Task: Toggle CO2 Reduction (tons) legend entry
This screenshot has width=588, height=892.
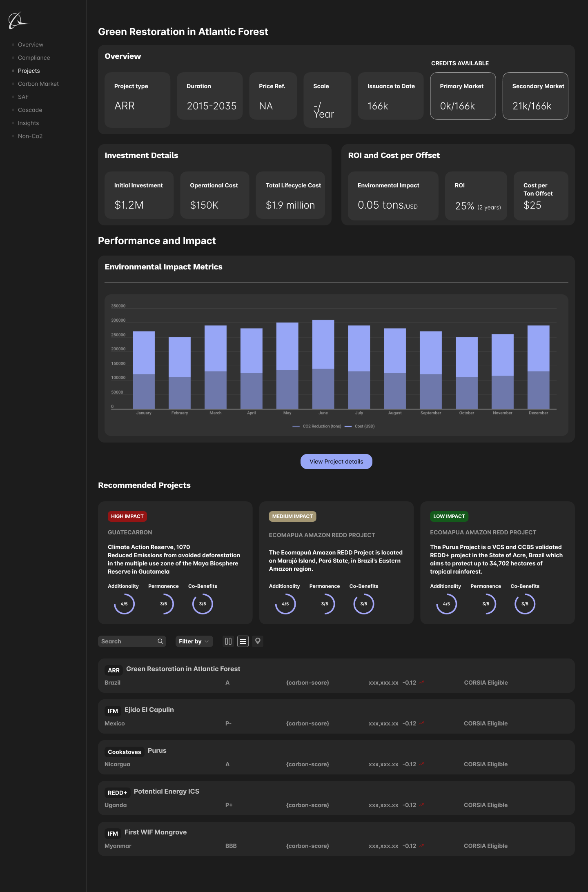Action: click(x=317, y=426)
